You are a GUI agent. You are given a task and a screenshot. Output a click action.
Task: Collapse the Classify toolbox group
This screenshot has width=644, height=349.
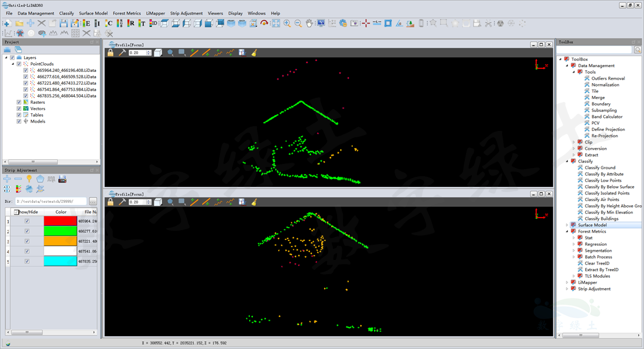pos(567,161)
